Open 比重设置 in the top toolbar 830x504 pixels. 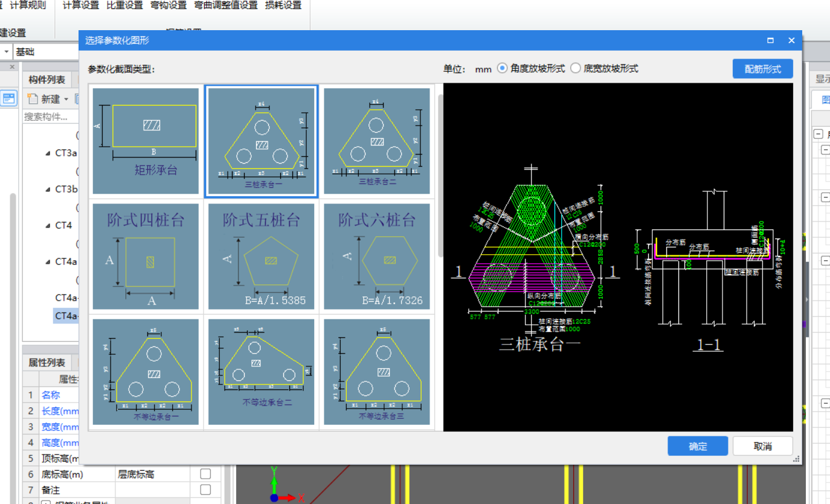click(x=125, y=5)
